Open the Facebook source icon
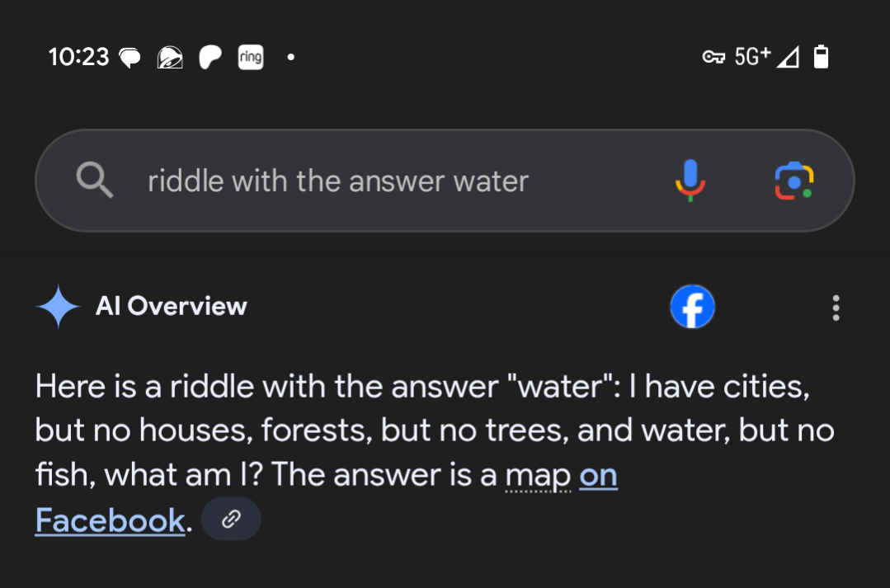Screen dimensions: 890x588 (692, 308)
